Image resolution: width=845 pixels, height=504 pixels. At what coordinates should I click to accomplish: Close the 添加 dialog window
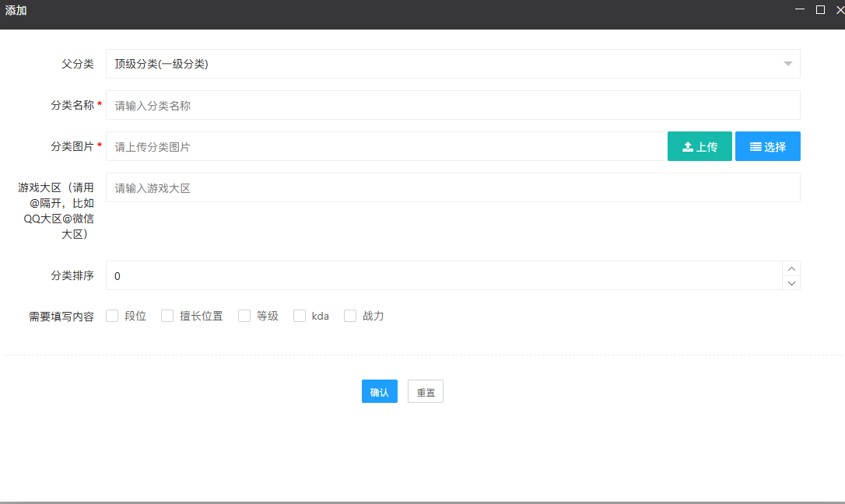click(840, 9)
